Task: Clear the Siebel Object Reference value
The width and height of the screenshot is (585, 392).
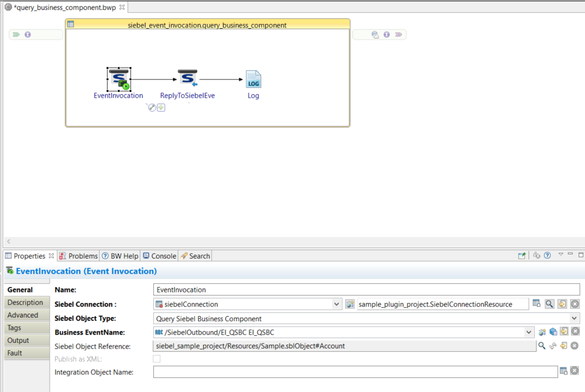Action: (574, 346)
